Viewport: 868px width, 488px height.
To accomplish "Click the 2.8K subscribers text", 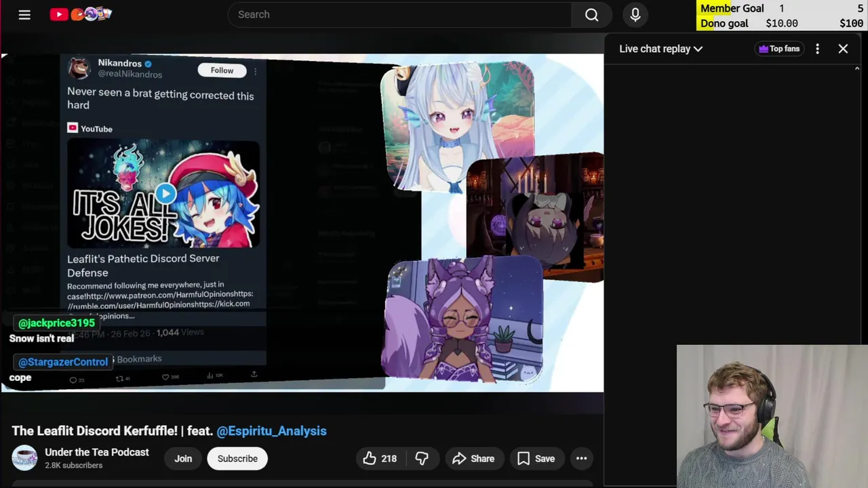I will 73,466.
